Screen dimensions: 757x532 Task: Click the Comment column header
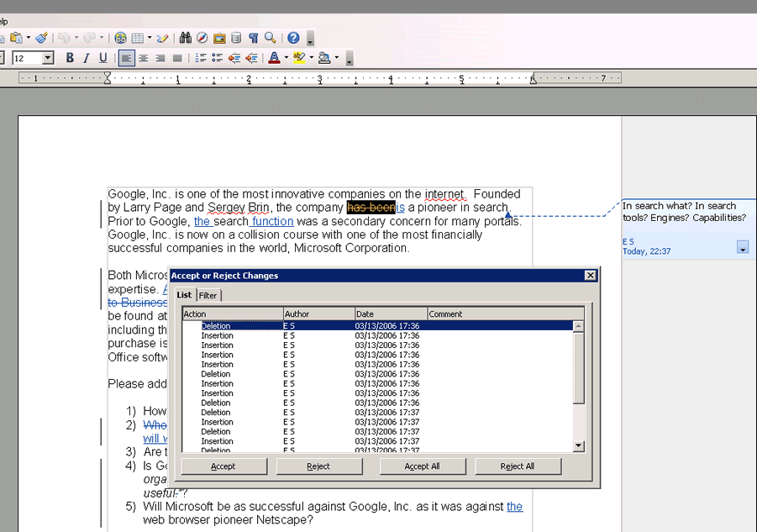[x=506, y=313]
